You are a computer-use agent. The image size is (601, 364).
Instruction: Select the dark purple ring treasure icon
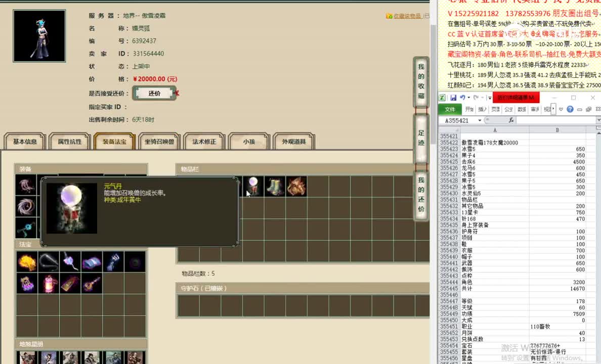pyautogui.click(x=135, y=262)
